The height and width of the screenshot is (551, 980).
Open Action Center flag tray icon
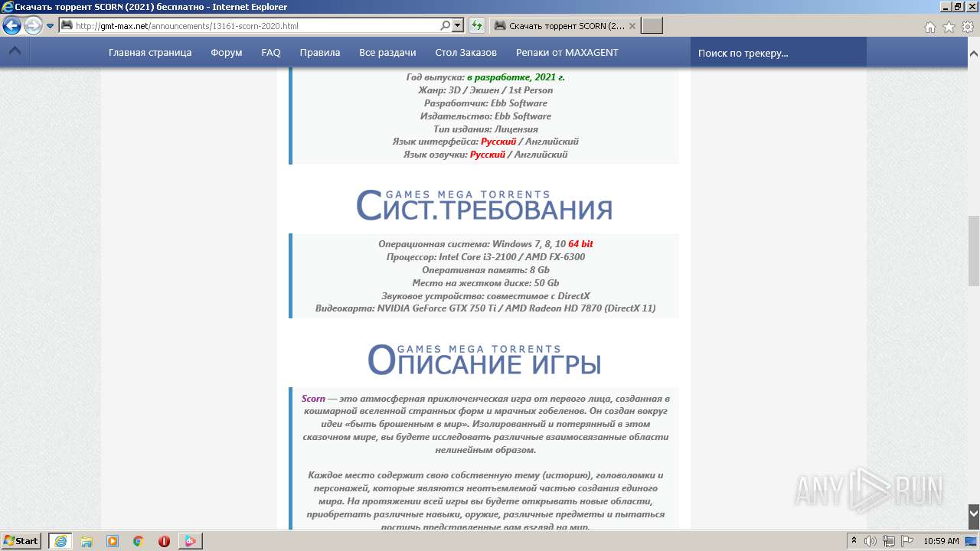pos(906,541)
